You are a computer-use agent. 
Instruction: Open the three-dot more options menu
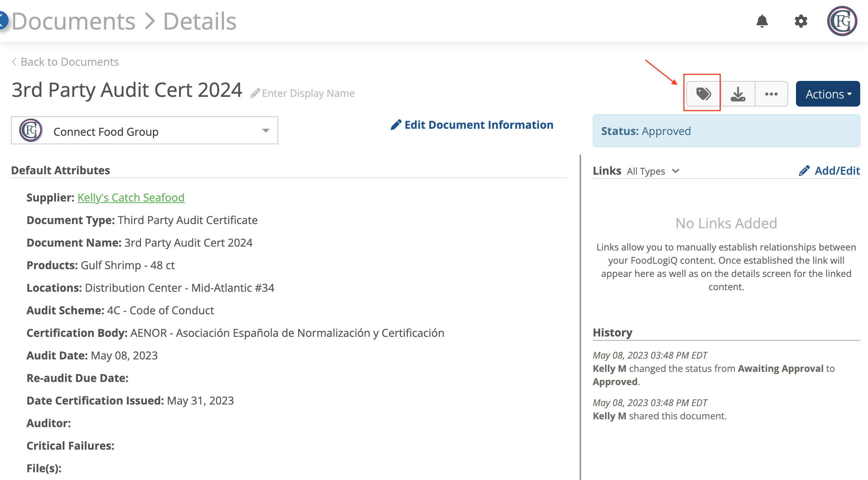pyautogui.click(x=771, y=94)
